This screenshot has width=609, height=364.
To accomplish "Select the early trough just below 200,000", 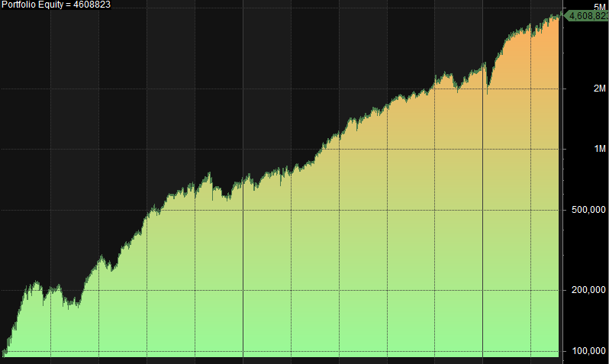I will pyautogui.click(x=71, y=305).
